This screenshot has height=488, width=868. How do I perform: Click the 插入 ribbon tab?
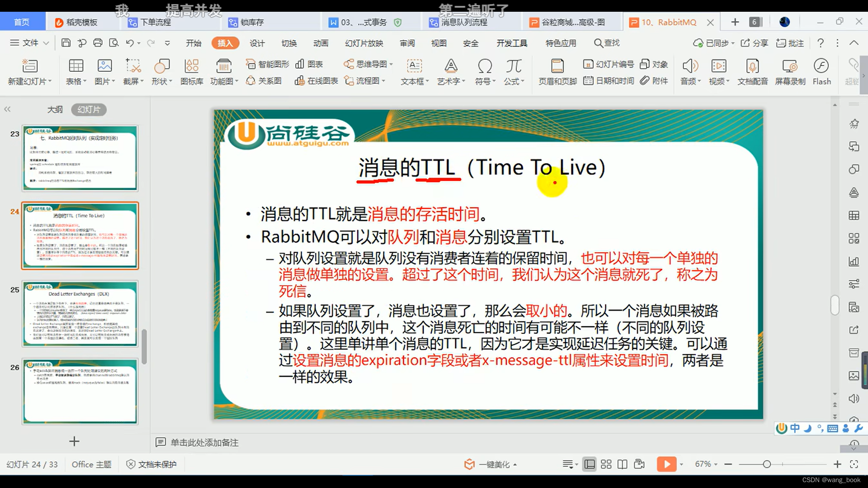pos(225,43)
